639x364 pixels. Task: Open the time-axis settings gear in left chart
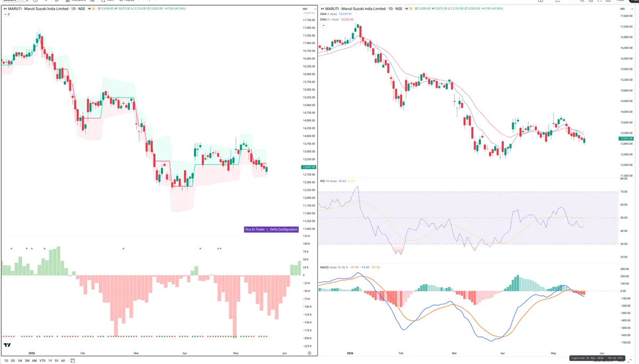click(309, 353)
